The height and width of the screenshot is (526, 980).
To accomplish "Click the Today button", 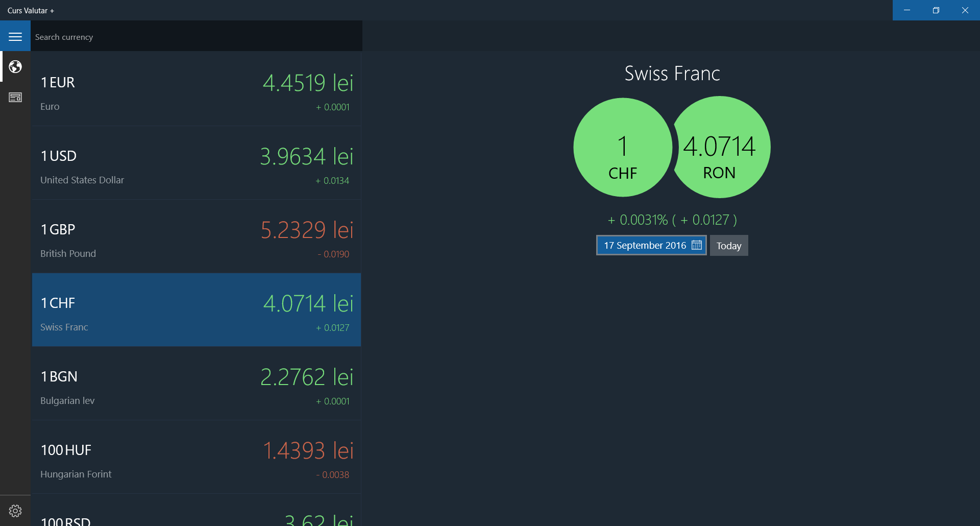I will tap(729, 246).
